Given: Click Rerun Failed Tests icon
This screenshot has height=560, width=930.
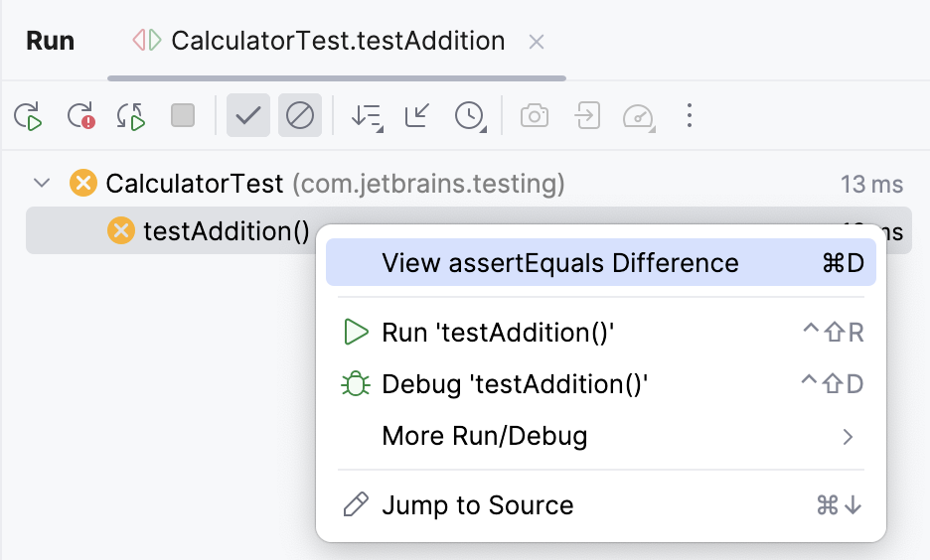Looking at the screenshot, I should [80, 116].
